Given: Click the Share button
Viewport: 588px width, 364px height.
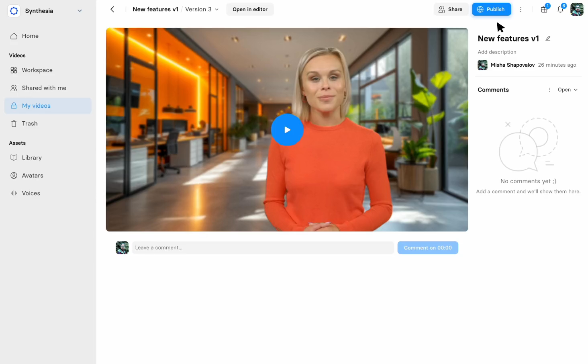Looking at the screenshot, I should pyautogui.click(x=450, y=9).
